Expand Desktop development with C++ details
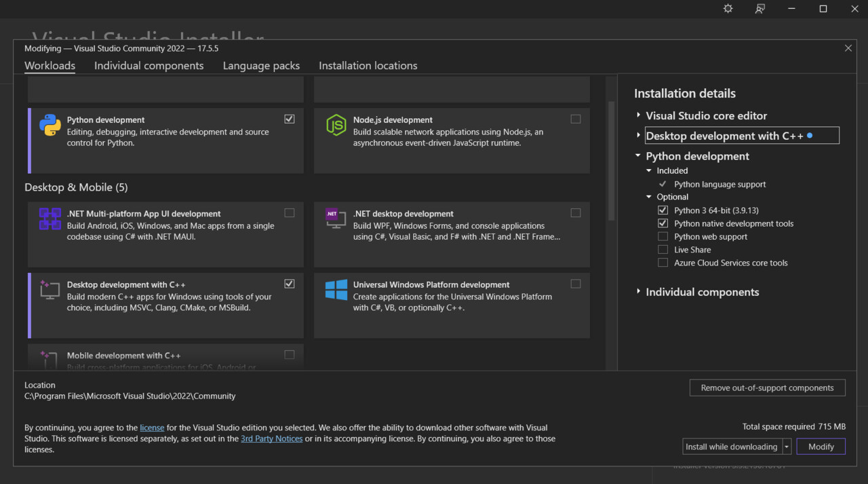Image resolution: width=868 pixels, height=484 pixels. (x=638, y=136)
